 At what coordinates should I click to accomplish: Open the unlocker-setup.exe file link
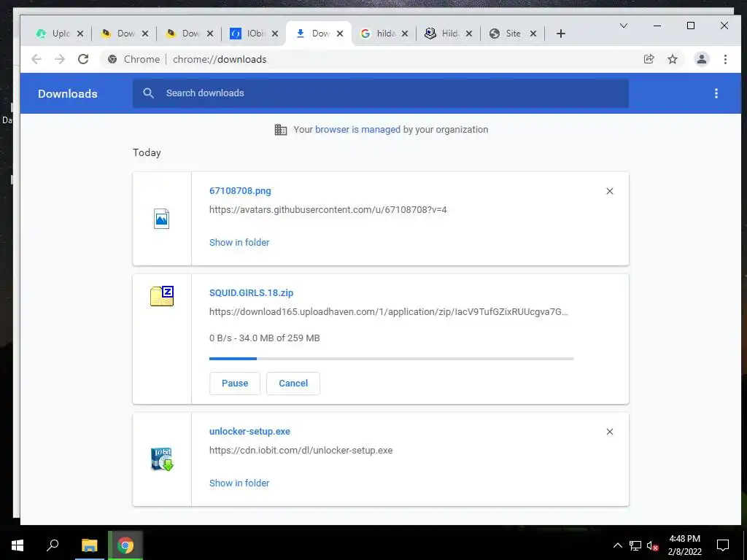pos(249,431)
